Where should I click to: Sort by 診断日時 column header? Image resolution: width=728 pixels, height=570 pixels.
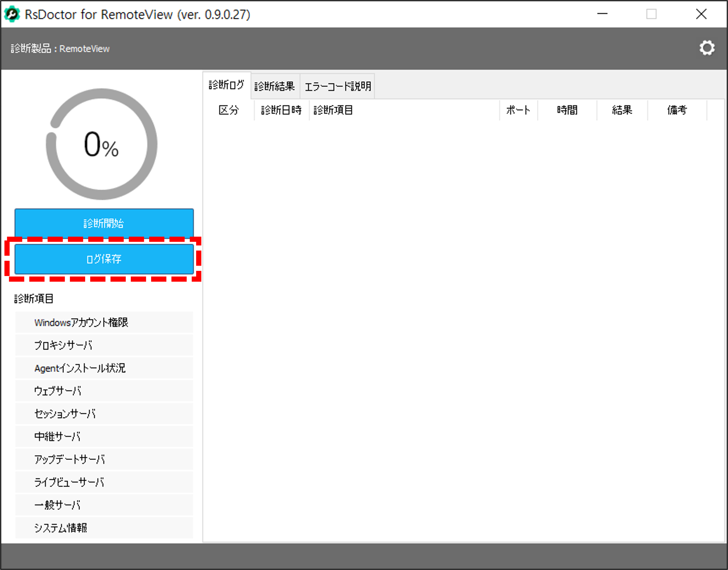point(282,110)
